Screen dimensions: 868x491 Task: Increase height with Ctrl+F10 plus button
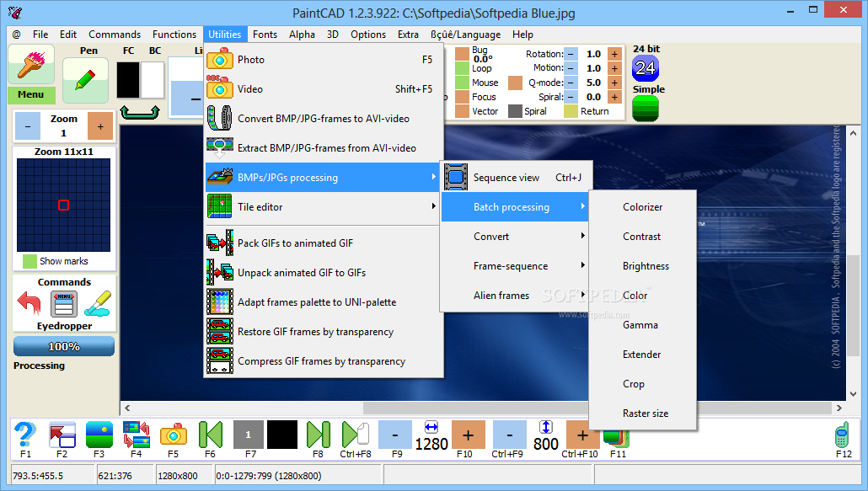point(582,435)
